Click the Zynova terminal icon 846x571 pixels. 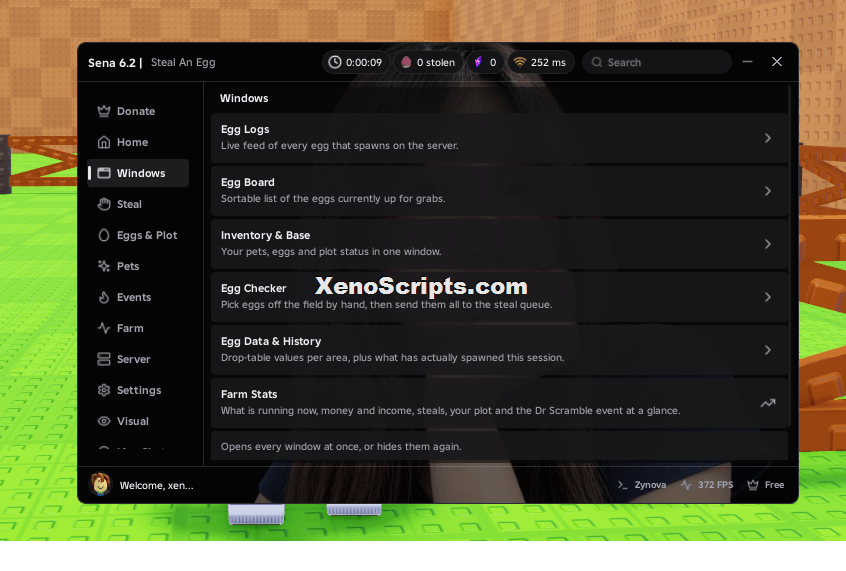[623, 485]
